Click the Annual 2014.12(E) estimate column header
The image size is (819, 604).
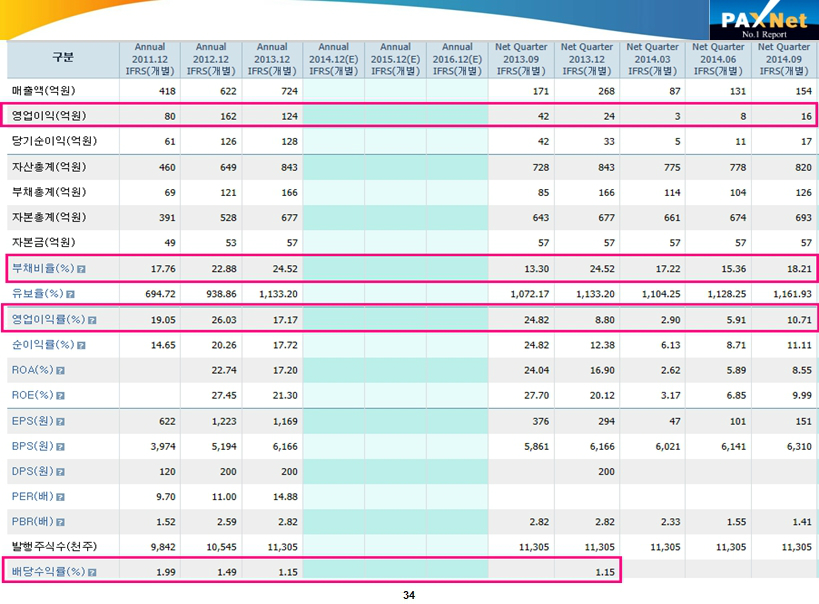[333, 59]
